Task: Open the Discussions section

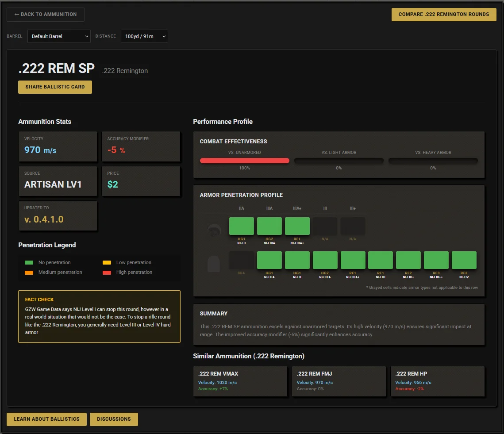Action: pyautogui.click(x=114, y=419)
